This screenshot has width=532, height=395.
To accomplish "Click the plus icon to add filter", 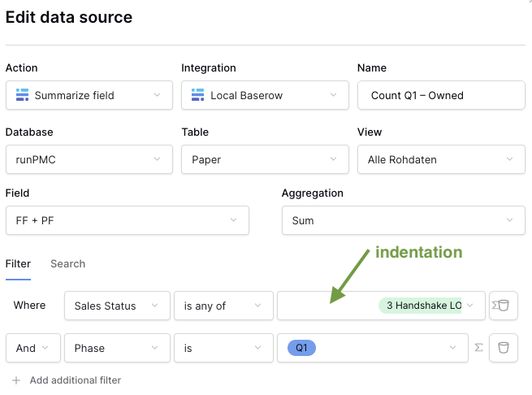I will pos(16,380).
